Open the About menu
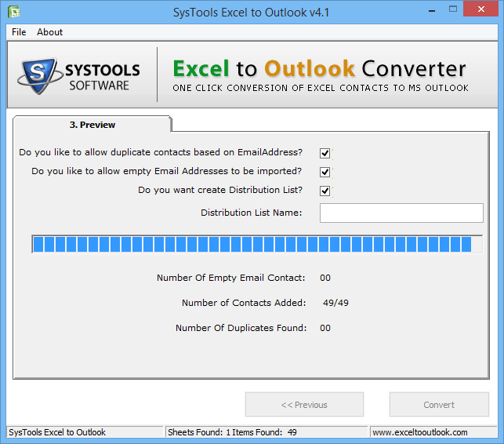 point(49,32)
